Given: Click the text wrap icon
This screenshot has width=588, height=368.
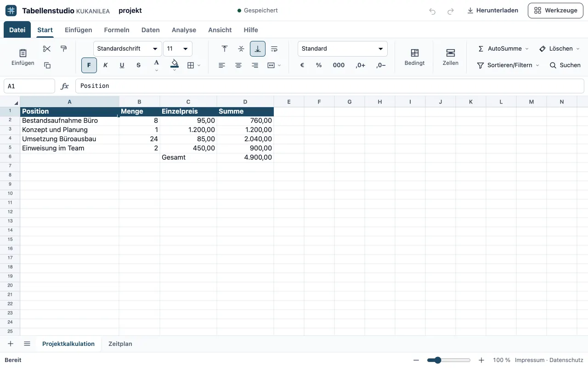Looking at the screenshot, I should [274, 49].
